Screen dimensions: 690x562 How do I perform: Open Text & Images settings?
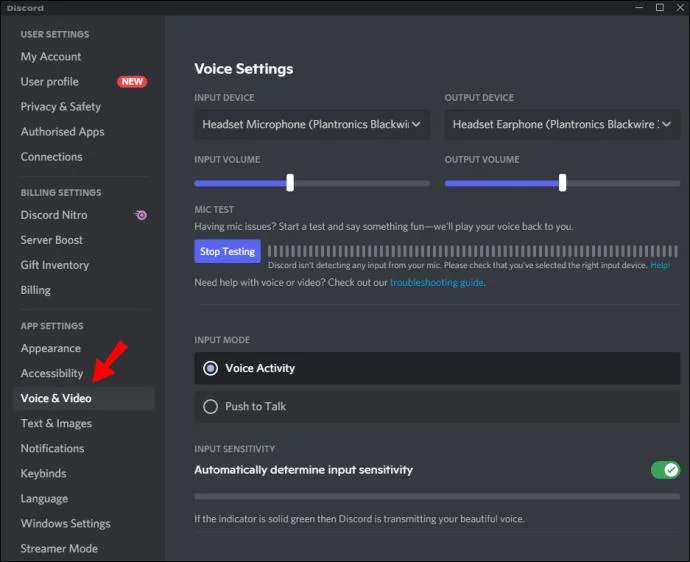coord(56,424)
